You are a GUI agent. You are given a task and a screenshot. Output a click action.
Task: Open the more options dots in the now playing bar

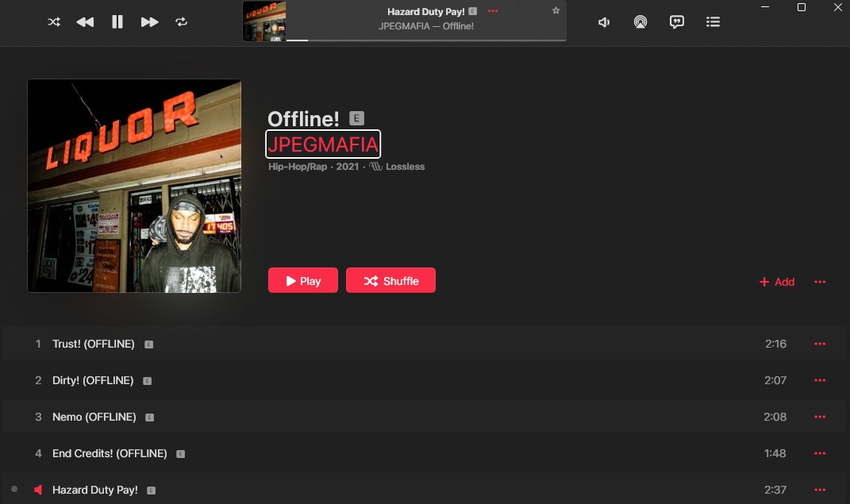coord(493,11)
